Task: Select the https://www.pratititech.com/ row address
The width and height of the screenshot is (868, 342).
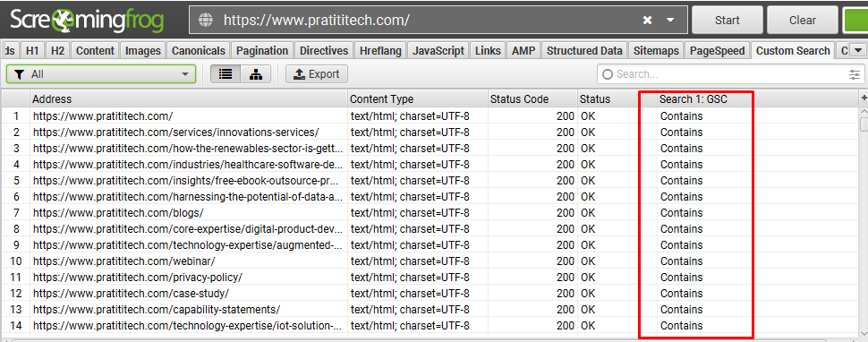Action: (x=102, y=116)
